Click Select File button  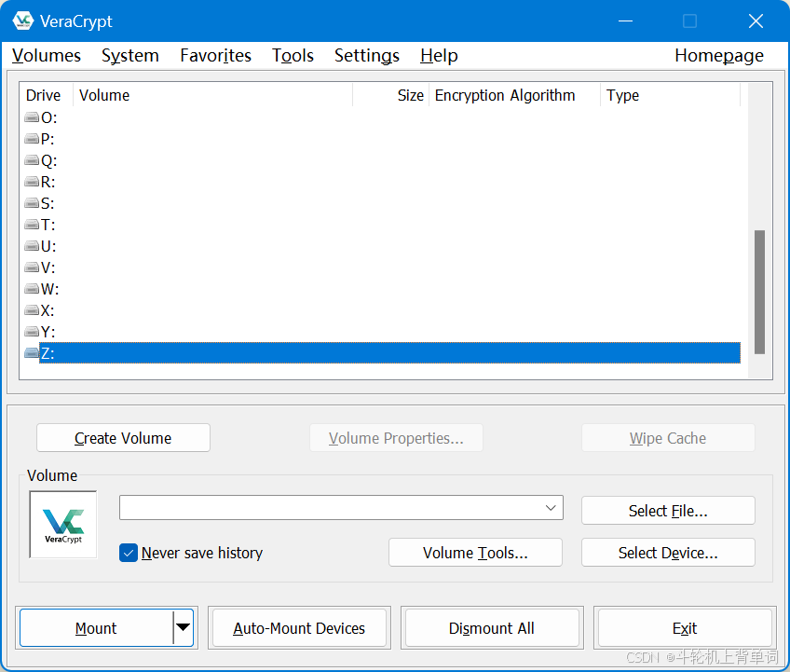[668, 510]
